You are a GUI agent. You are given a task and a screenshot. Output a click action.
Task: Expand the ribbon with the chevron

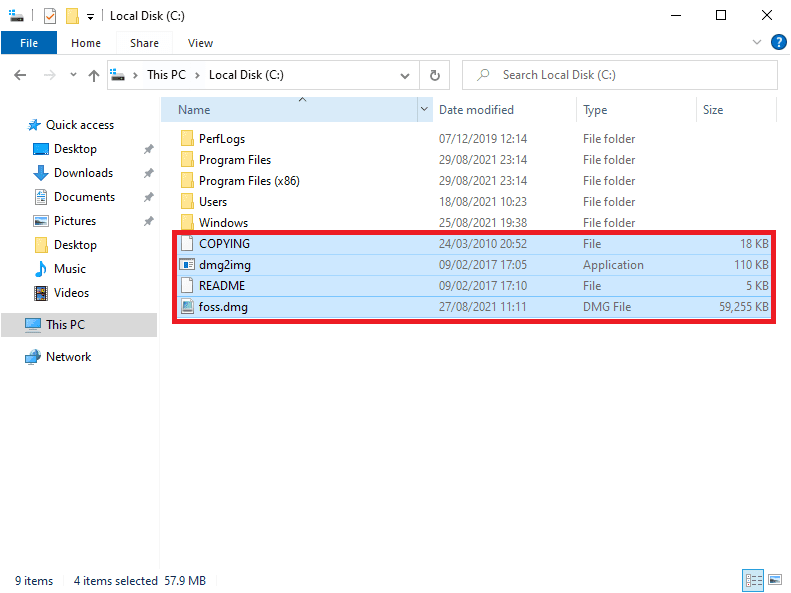click(757, 42)
